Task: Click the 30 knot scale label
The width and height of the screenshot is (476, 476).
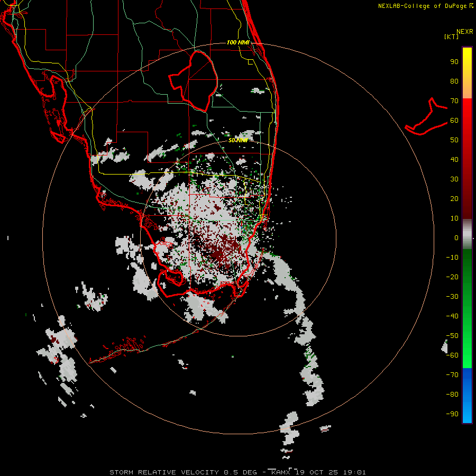Action: [454, 179]
